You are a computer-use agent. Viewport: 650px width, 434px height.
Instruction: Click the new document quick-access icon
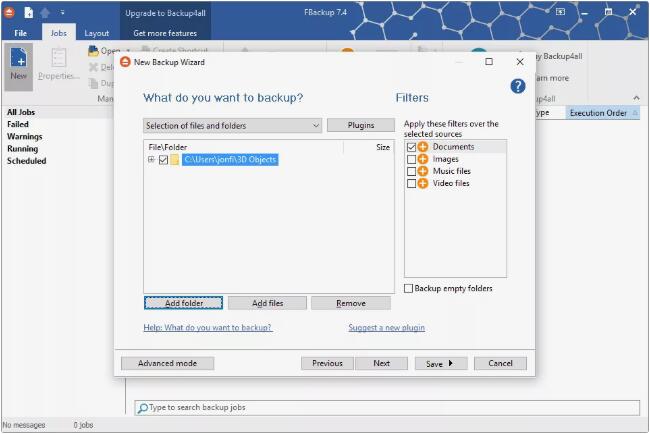29,12
